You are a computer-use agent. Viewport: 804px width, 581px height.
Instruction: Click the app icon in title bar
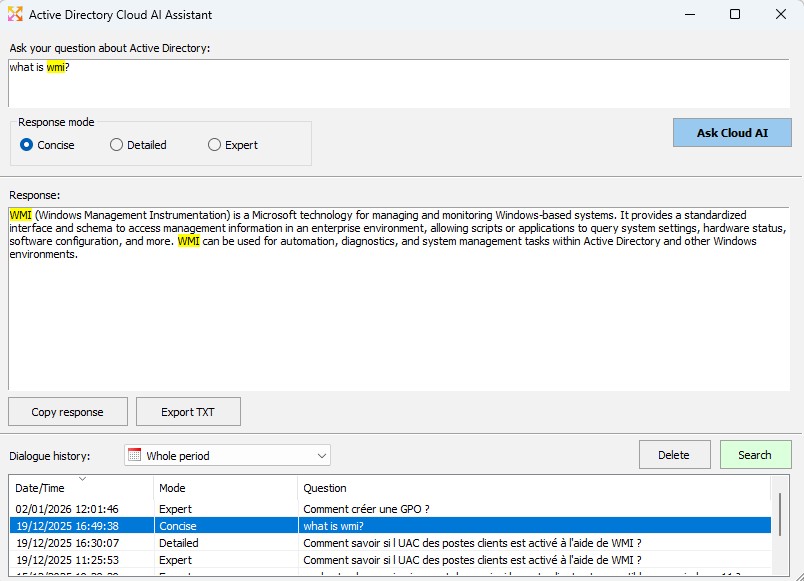point(15,15)
